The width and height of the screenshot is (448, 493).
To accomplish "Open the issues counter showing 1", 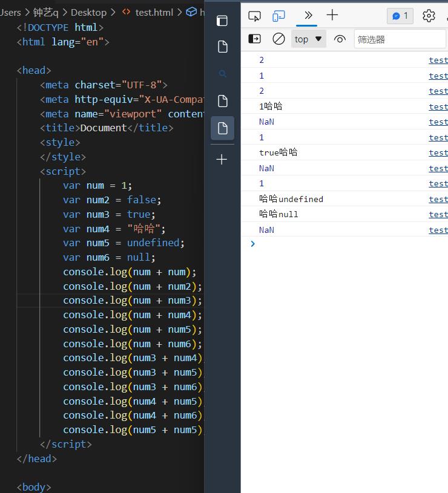I will [x=400, y=16].
